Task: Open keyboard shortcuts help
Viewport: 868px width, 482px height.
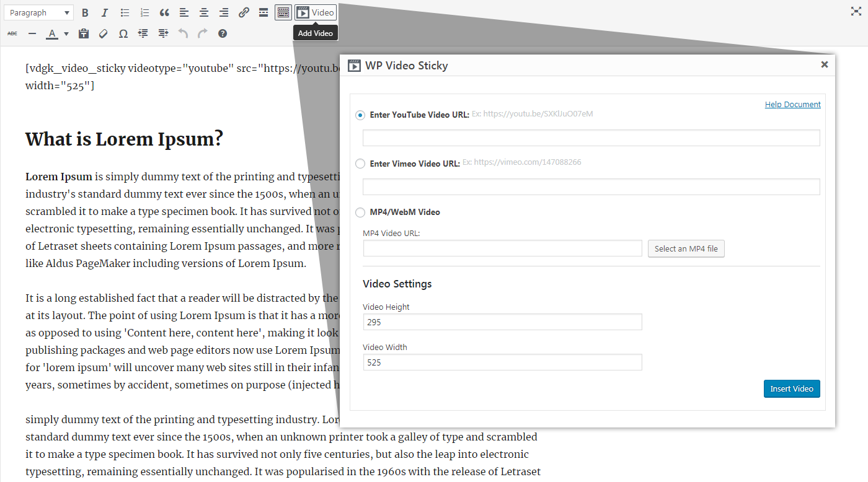Action: (x=223, y=33)
